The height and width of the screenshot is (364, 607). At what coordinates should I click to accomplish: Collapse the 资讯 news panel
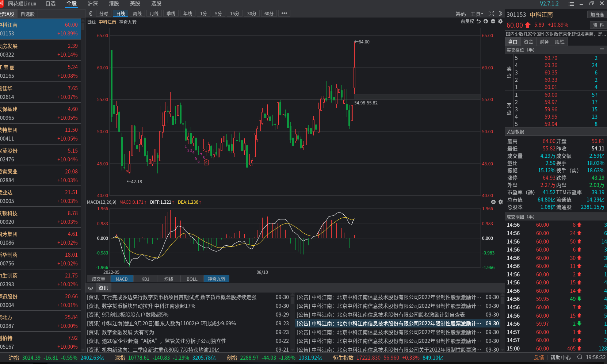pos(91,288)
